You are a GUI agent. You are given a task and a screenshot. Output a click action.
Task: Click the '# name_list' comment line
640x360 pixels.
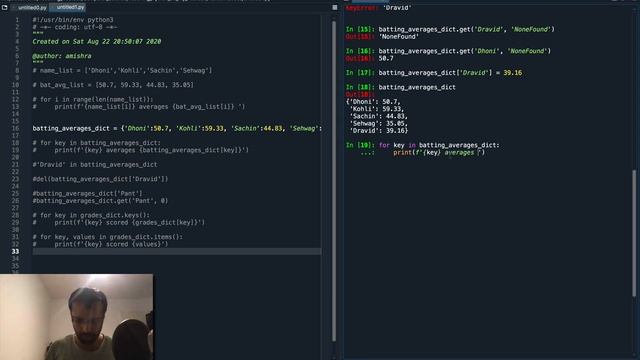click(122, 70)
